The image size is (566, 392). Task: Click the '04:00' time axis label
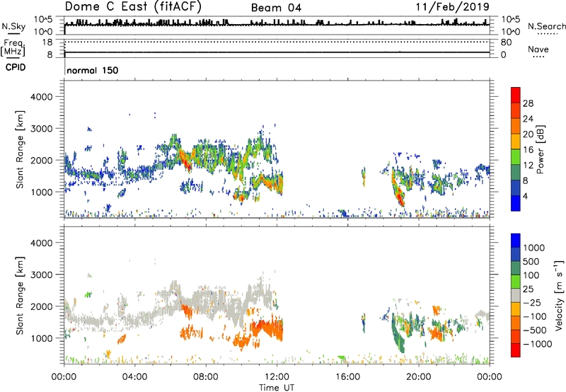click(135, 377)
